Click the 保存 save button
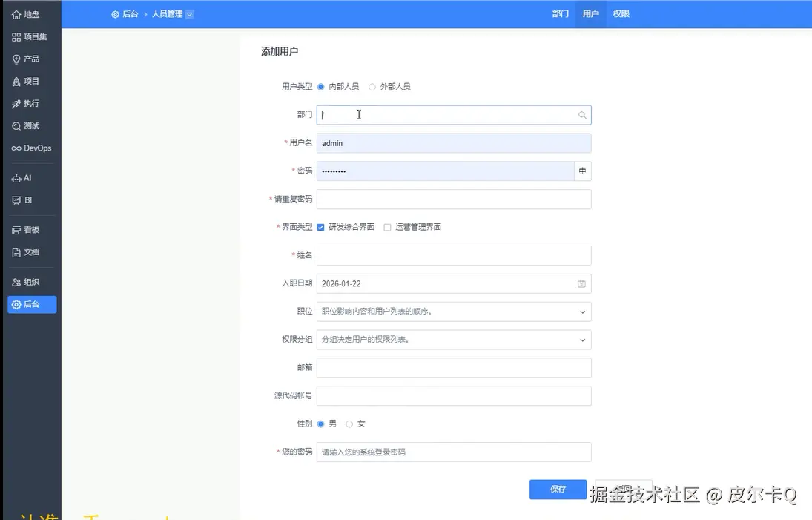The height and width of the screenshot is (520, 812). click(x=558, y=490)
